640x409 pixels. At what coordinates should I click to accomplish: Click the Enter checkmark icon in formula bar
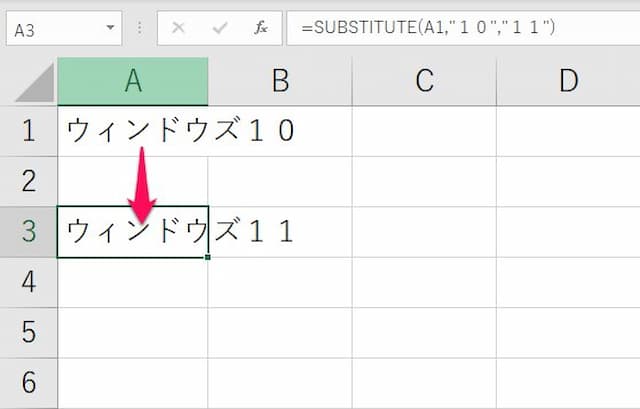click(219, 28)
